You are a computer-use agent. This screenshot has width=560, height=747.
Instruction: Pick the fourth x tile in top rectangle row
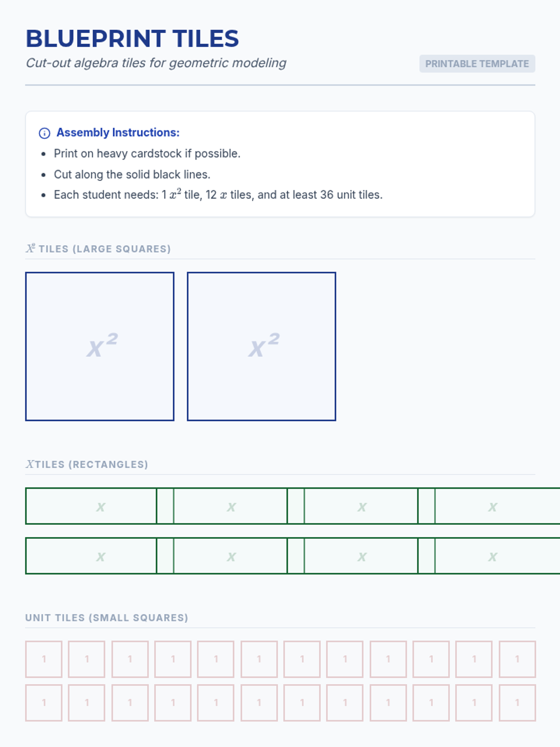pos(495,506)
